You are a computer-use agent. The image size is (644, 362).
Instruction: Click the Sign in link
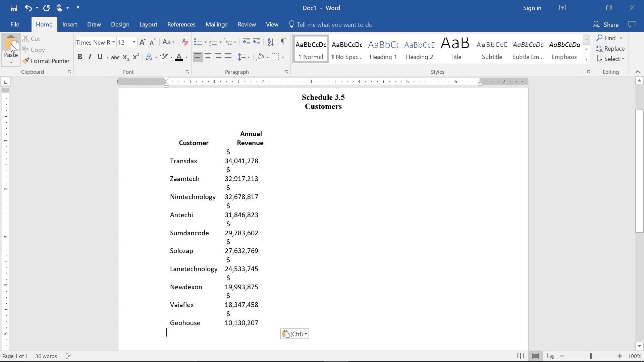532,8
